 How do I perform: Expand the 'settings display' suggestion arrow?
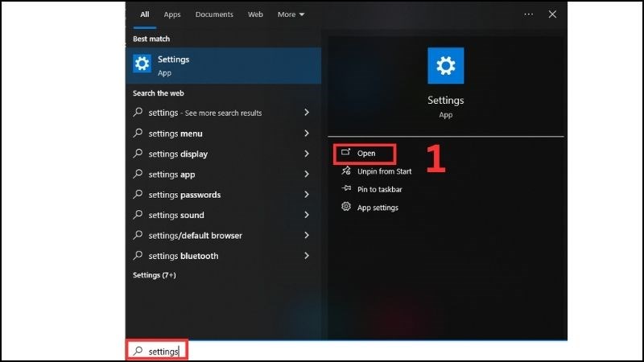click(x=307, y=154)
